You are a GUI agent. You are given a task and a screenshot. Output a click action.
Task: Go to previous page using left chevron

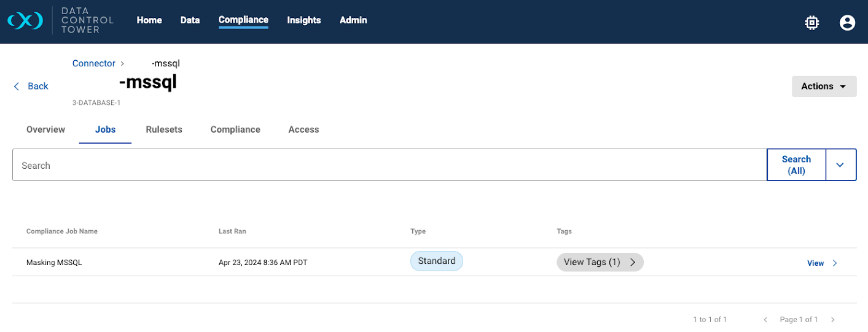click(x=765, y=320)
